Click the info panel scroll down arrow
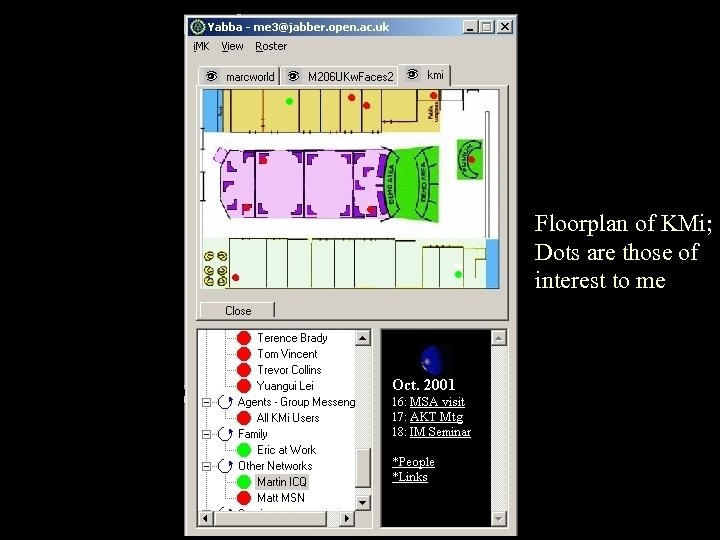720x540 pixels. [498, 519]
